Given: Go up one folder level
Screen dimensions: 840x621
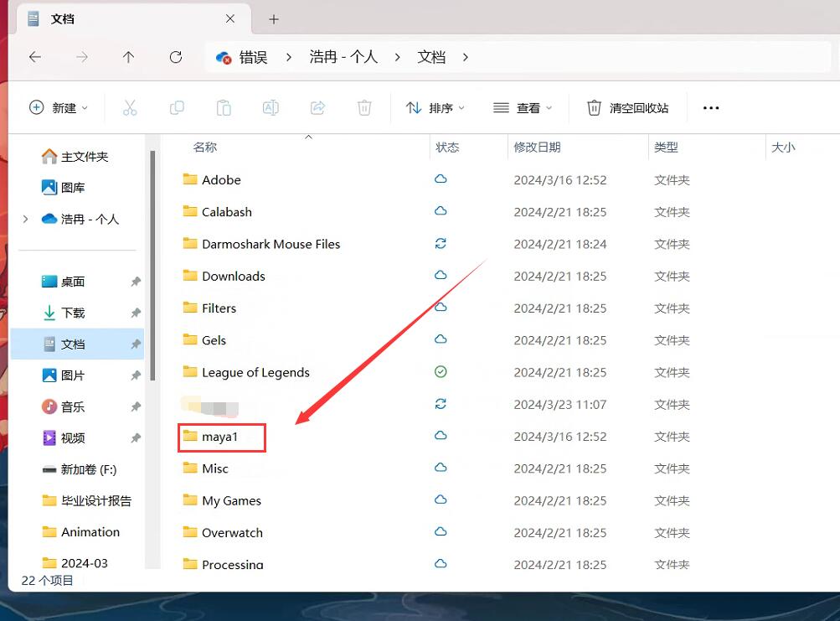Looking at the screenshot, I should 128,57.
